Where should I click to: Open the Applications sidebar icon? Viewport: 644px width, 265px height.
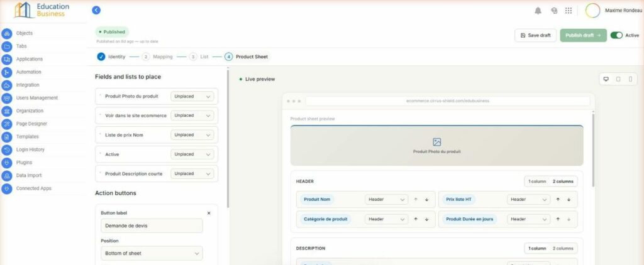pyautogui.click(x=6, y=59)
